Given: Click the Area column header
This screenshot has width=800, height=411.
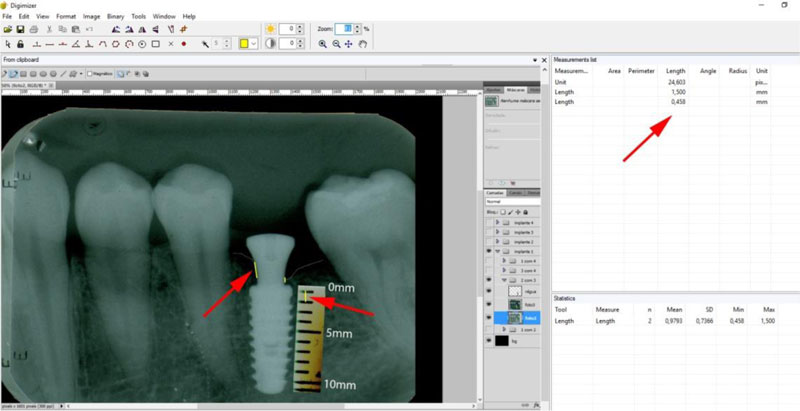Looking at the screenshot, I should (614, 71).
